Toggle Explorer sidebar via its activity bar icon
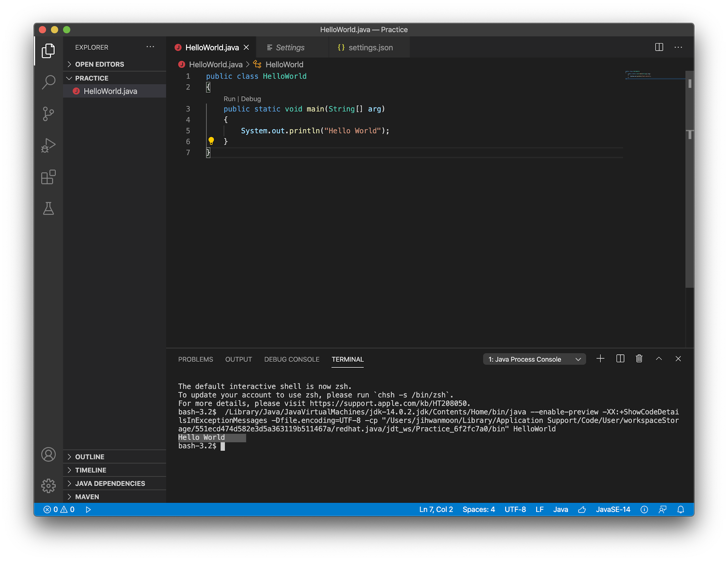The image size is (728, 561). pos(49,51)
